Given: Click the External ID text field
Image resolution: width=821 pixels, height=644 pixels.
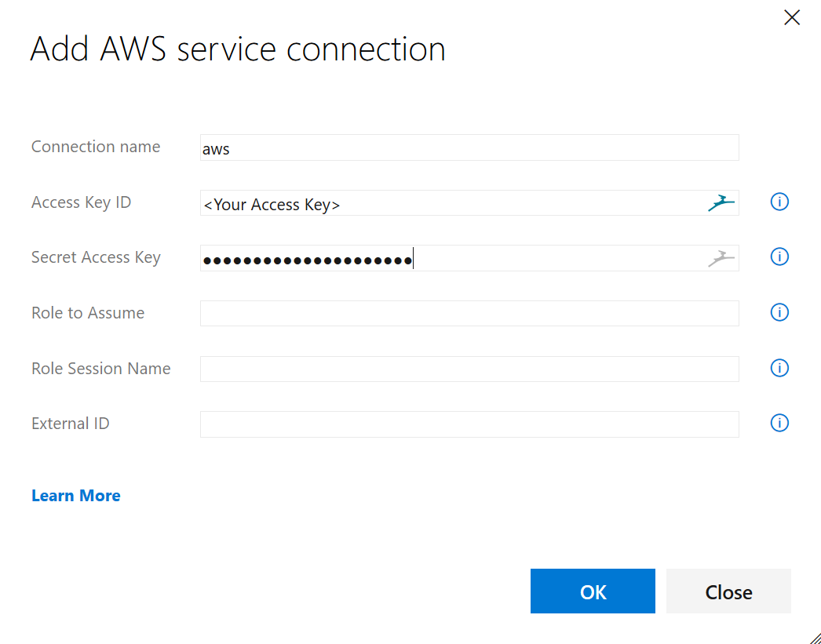Looking at the screenshot, I should click(469, 424).
